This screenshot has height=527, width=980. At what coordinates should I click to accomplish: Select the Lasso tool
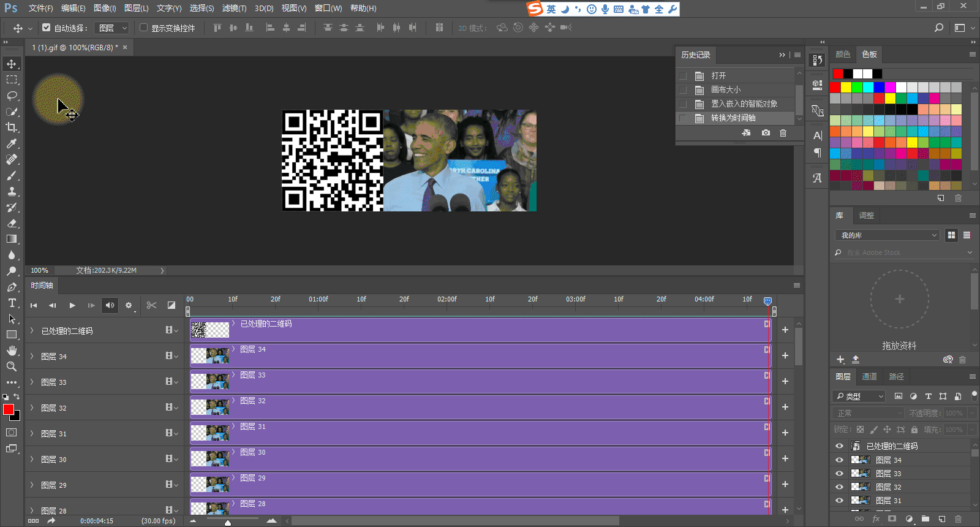pos(12,96)
